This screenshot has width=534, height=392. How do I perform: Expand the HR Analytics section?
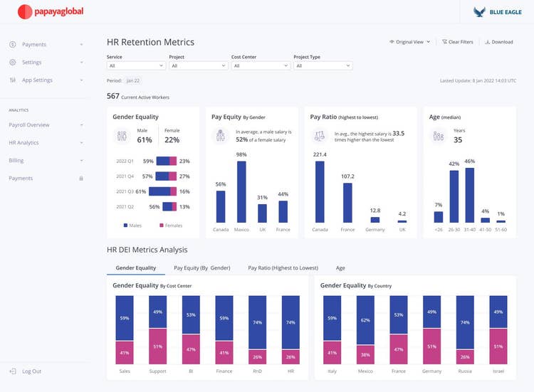coord(81,142)
